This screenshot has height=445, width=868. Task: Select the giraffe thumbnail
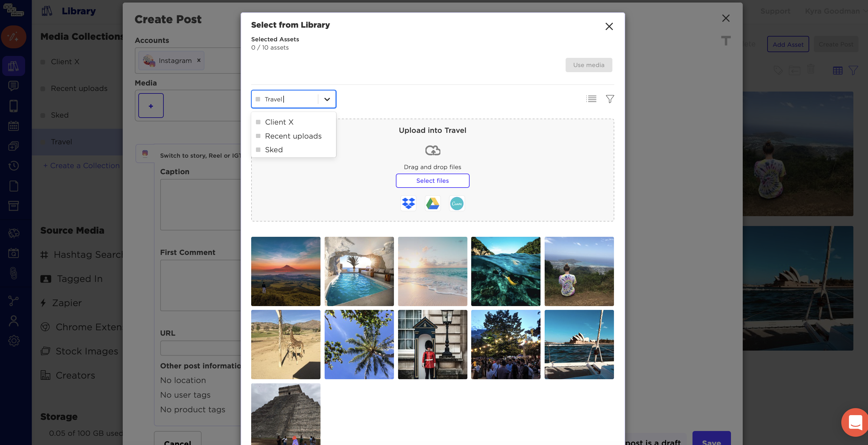pyautogui.click(x=286, y=345)
